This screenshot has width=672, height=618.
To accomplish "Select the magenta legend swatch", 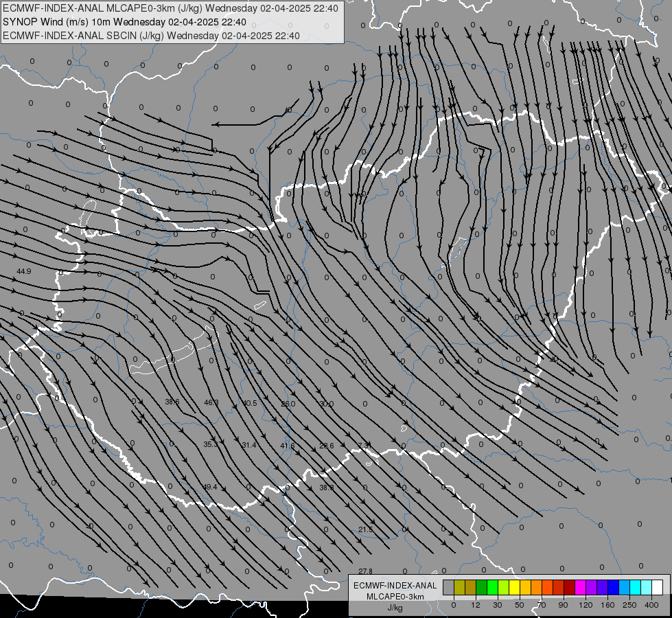I will [581, 588].
